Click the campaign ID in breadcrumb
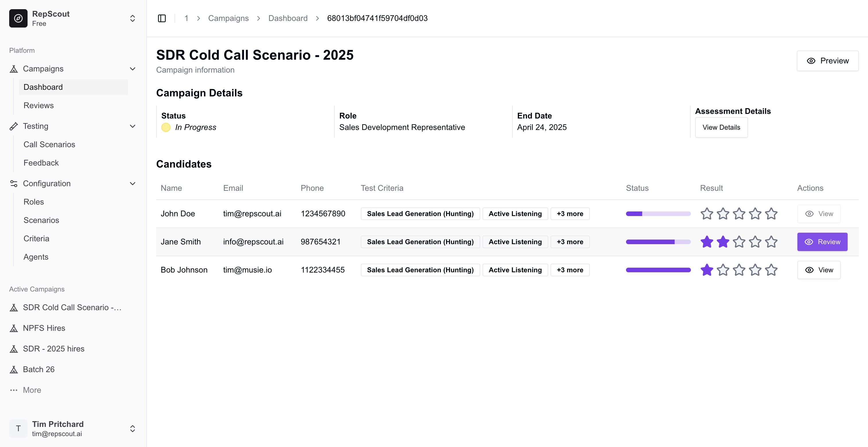Viewport: 868px width, 447px height. pyautogui.click(x=377, y=18)
